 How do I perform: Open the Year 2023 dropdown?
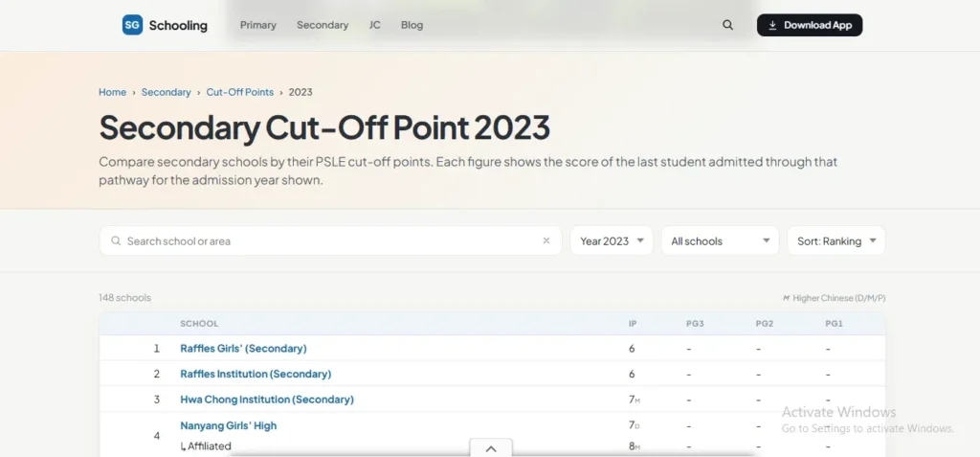[612, 241]
